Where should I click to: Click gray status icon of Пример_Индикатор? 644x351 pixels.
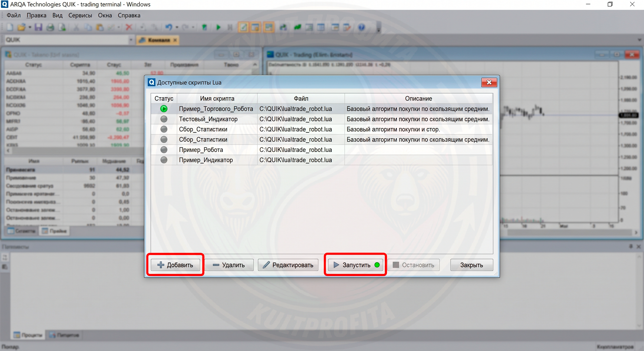[x=164, y=160]
